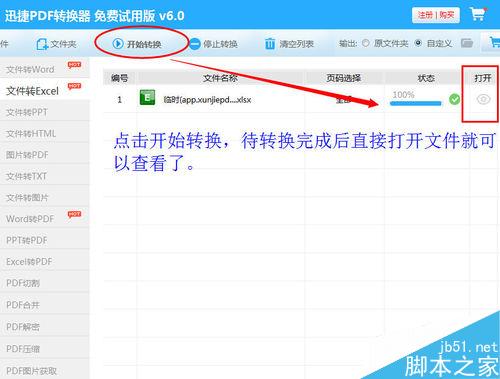Open the output folder browse icon
The image size is (500, 379).
point(467,43)
